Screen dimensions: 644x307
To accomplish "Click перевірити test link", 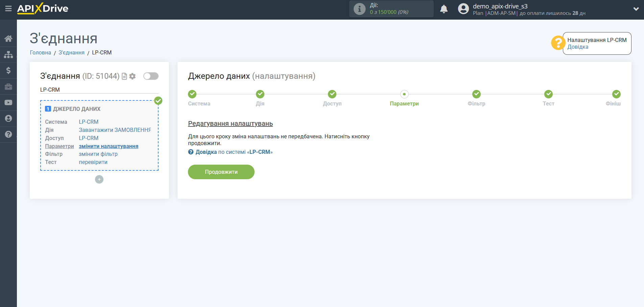I will tap(93, 162).
